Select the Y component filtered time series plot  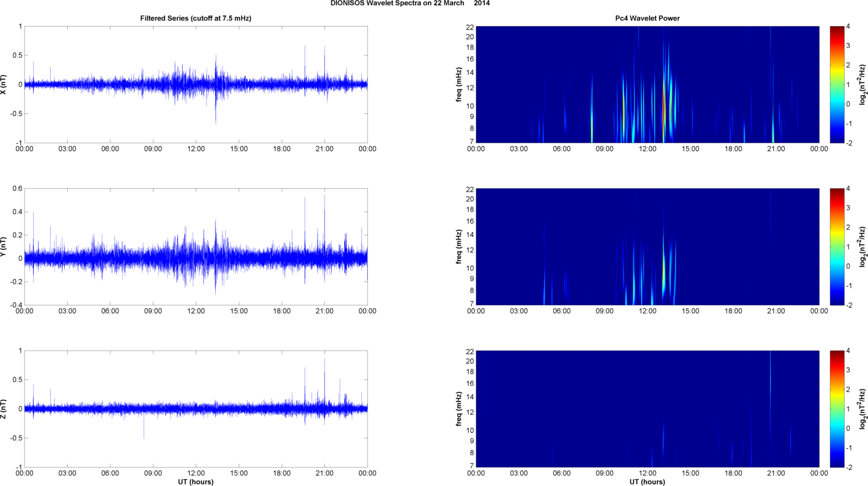(x=196, y=246)
